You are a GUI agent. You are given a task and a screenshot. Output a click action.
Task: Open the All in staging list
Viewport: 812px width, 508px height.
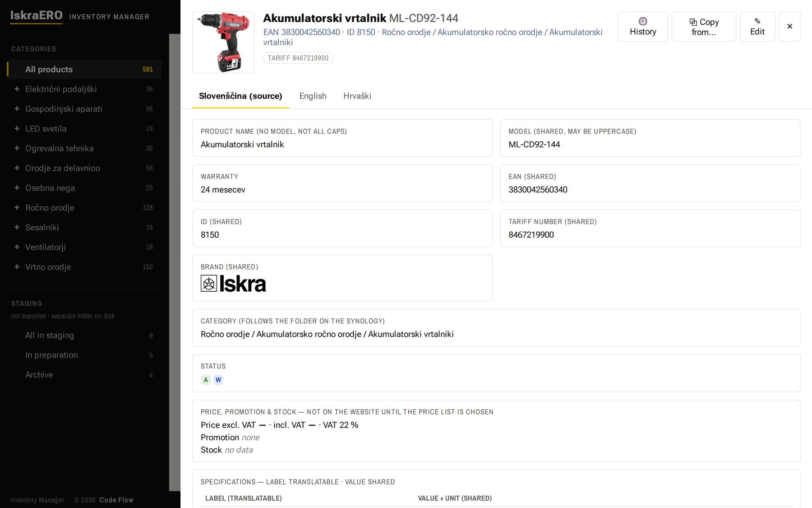tap(84, 335)
